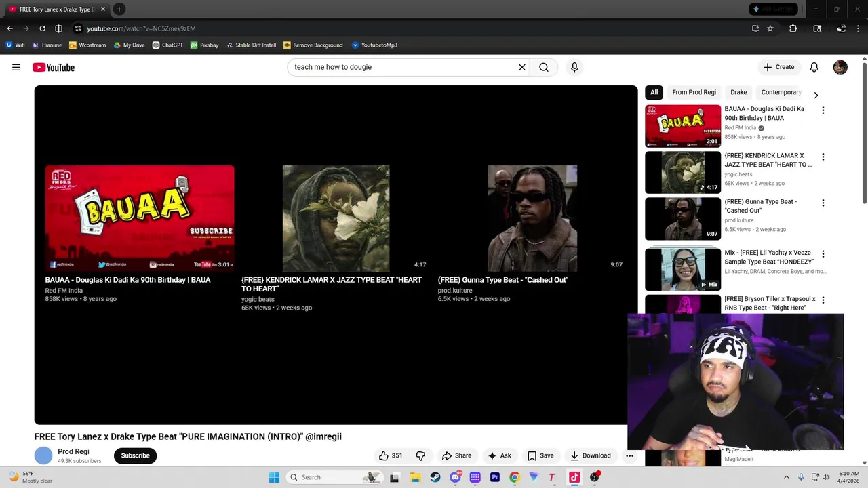Open Premiere Pro from taskbar

tap(495, 477)
